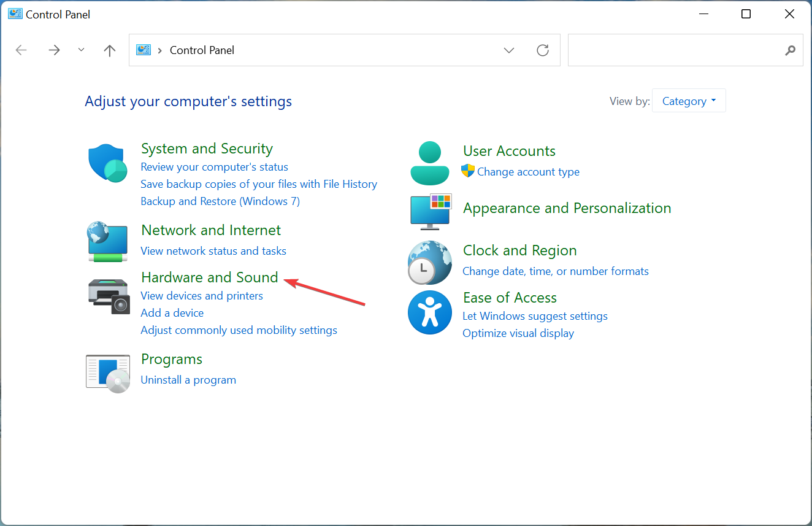The image size is (812, 526).
Task: Click the Appearance and Personalization monitor icon
Action: (431, 211)
